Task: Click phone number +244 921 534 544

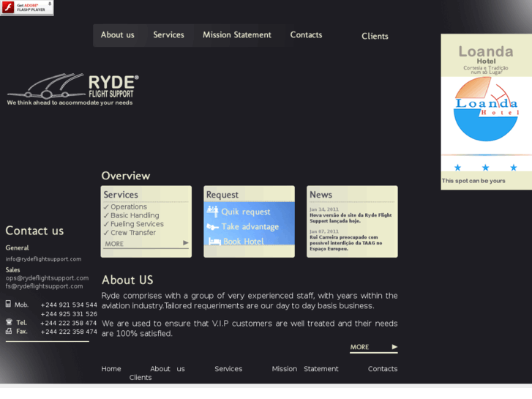Action: 69,305
